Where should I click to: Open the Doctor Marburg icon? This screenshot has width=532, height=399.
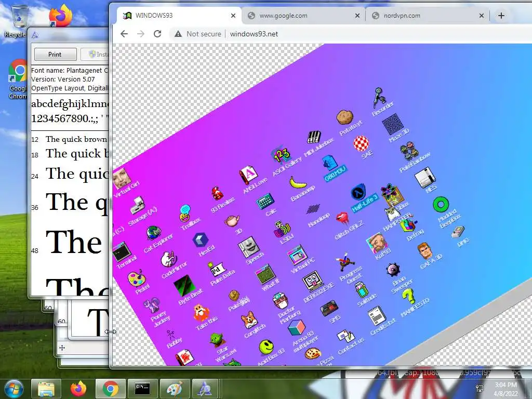coord(281,300)
